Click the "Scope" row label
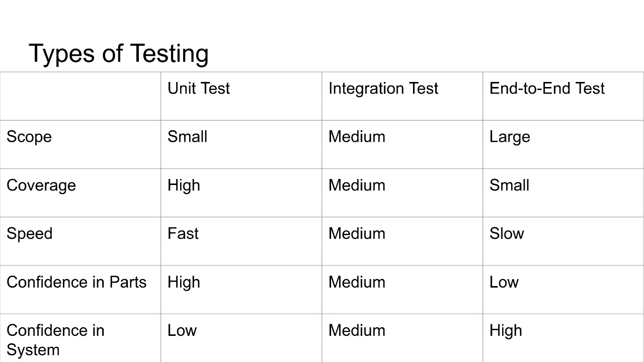Screen dimensions: 644x362 pos(29,137)
